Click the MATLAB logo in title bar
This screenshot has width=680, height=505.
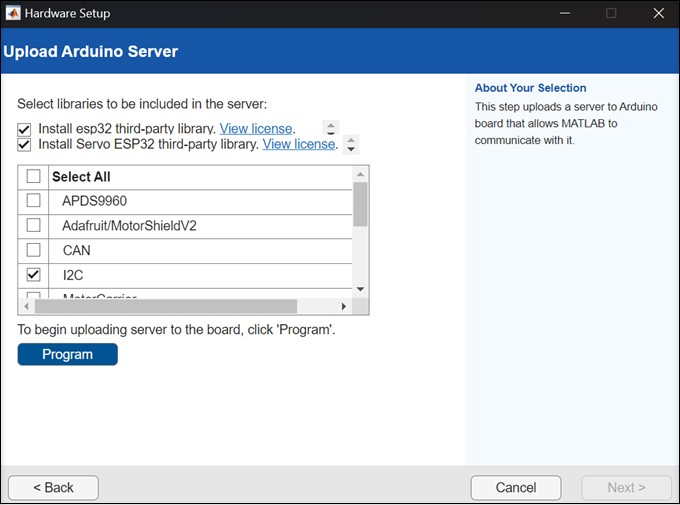tap(12, 14)
